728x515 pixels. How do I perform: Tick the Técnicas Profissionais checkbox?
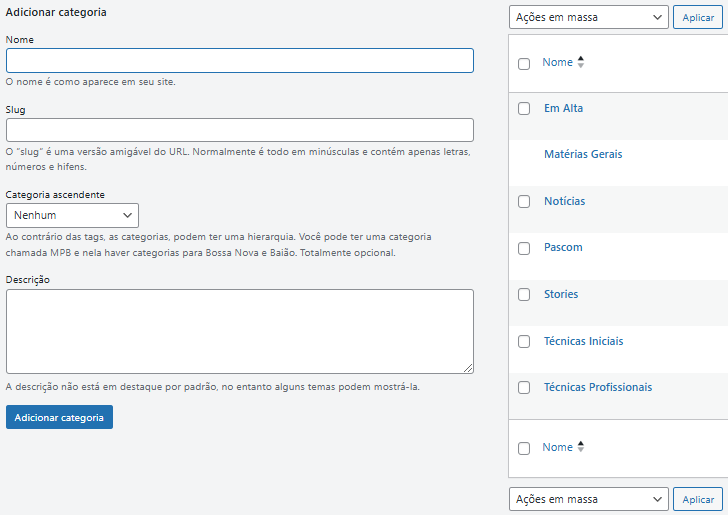coord(524,388)
